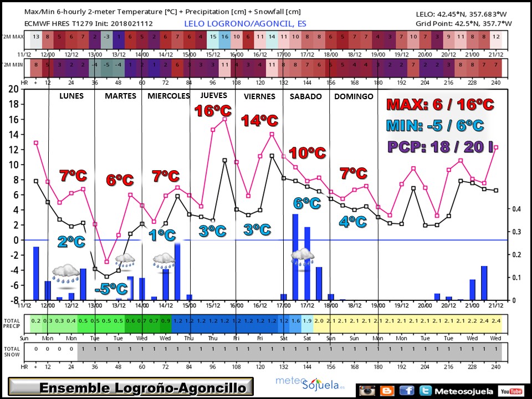Click the blue 6ºC label under SABADO

click(307, 203)
